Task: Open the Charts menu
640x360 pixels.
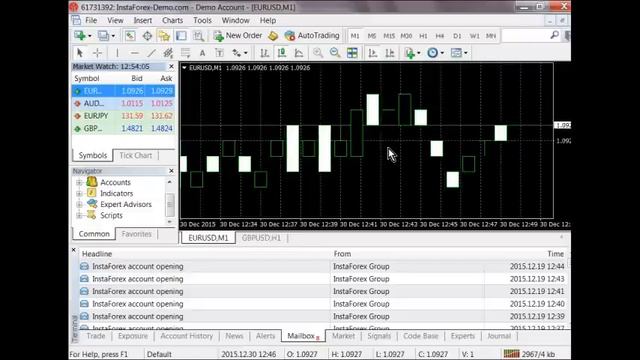Action: 173,20
